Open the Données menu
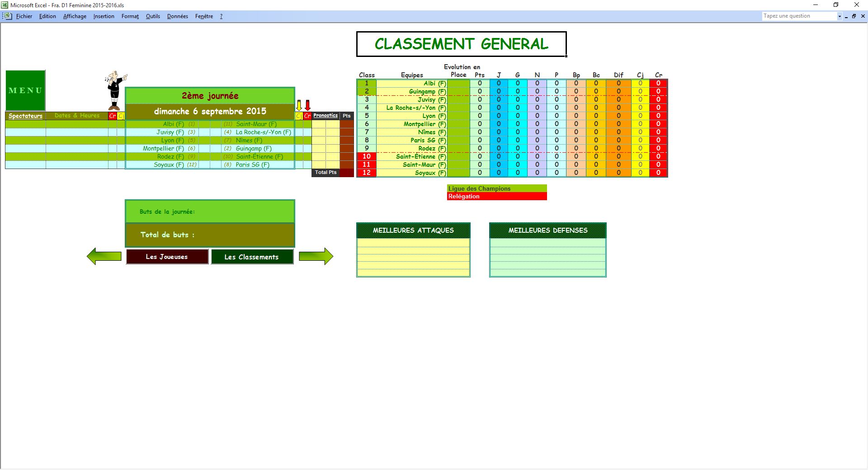This screenshot has width=868, height=470. (177, 16)
